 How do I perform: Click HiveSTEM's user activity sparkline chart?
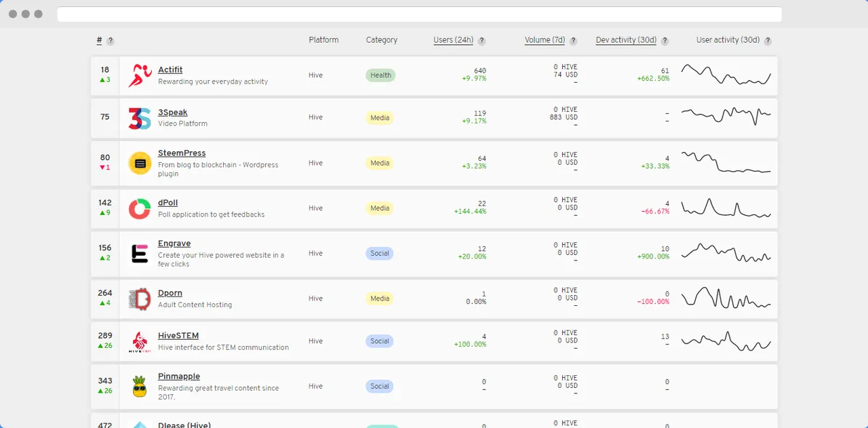(726, 341)
